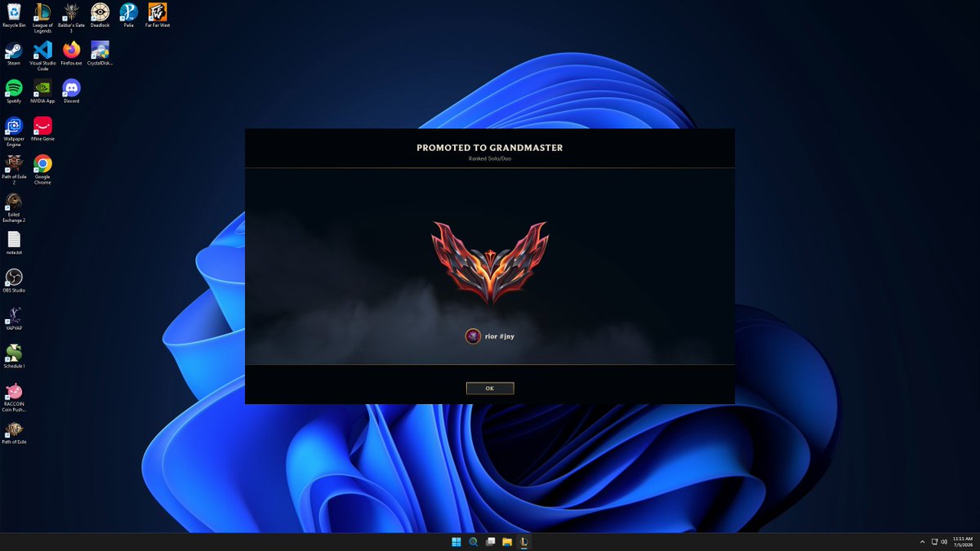
Task: Click the summoner profile icon beside rior #jny
Action: pos(473,336)
